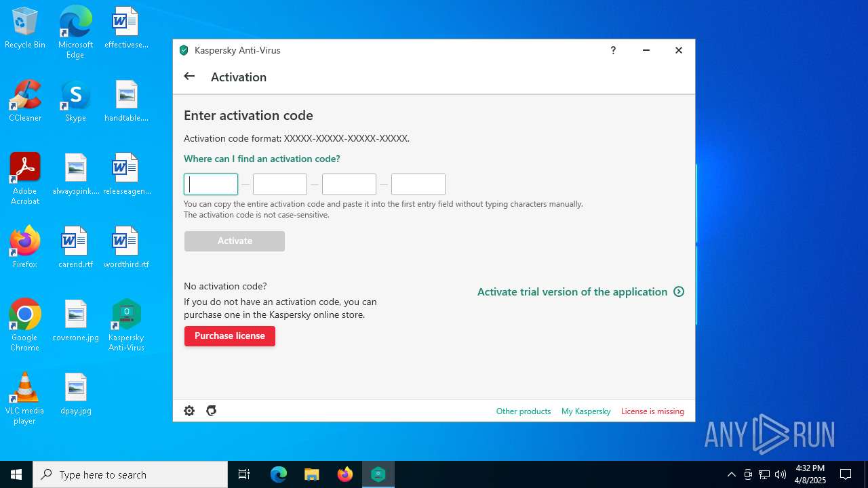Click the Activate button
This screenshot has width=868, height=488.
point(235,241)
